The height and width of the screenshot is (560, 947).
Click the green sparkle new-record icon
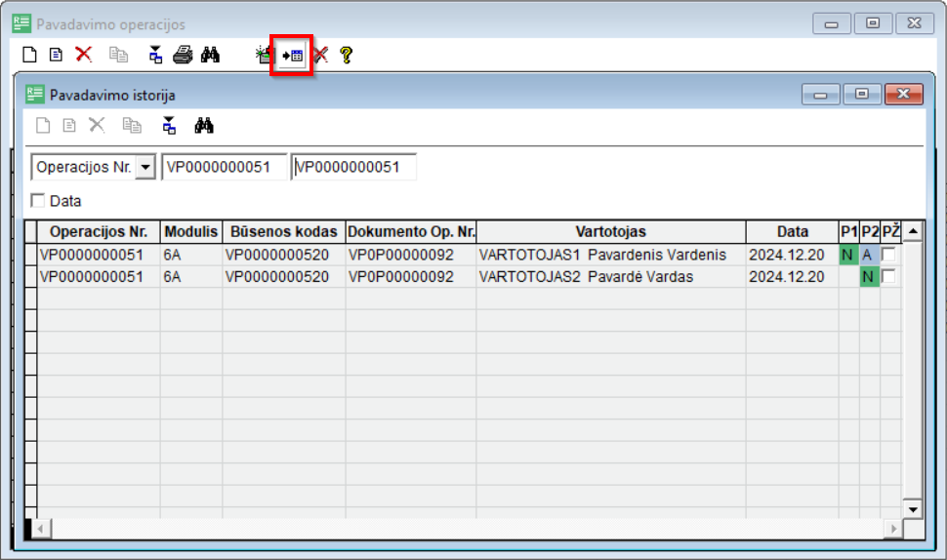click(x=263, y=55)
